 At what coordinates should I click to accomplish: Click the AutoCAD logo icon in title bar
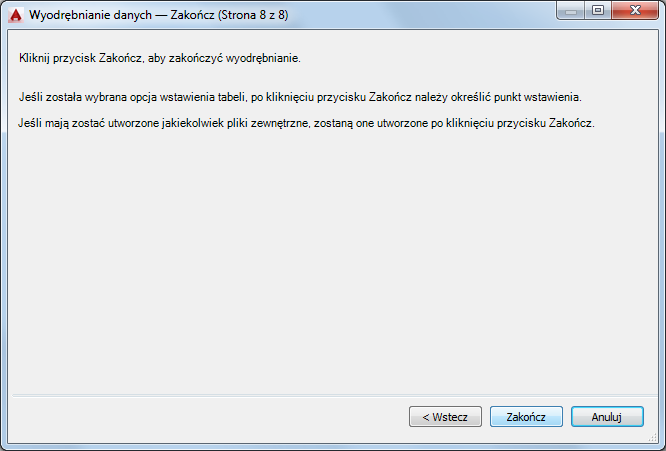(x=15, y=15)
